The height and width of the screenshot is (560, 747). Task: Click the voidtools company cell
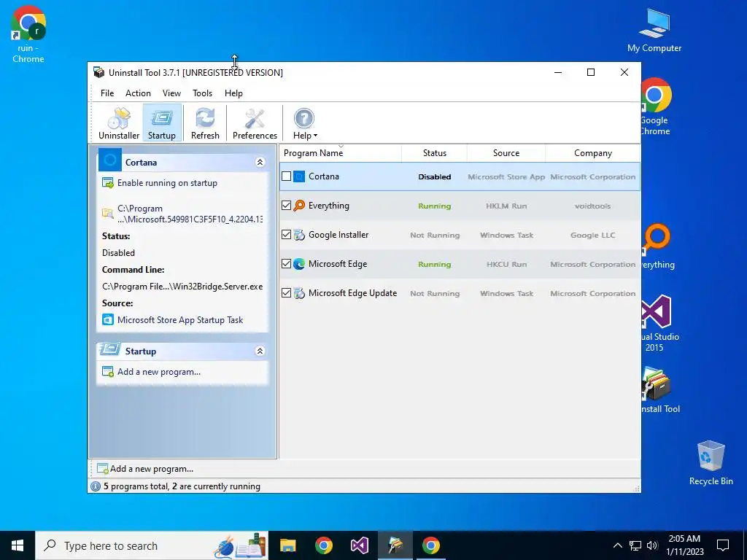[x=592, y=206]
